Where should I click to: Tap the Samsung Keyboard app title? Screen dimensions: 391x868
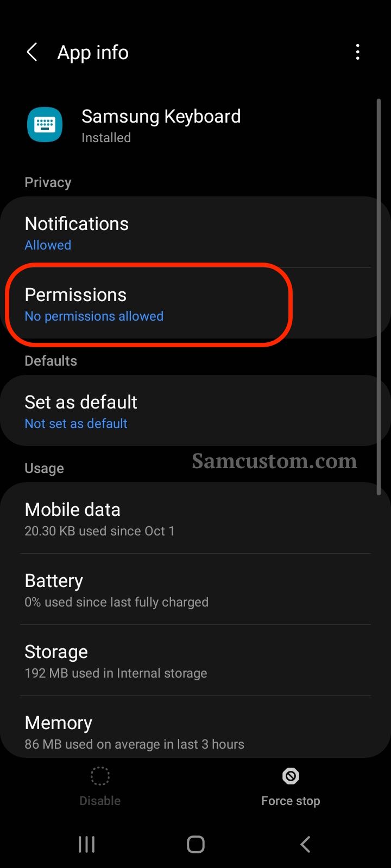161,116
